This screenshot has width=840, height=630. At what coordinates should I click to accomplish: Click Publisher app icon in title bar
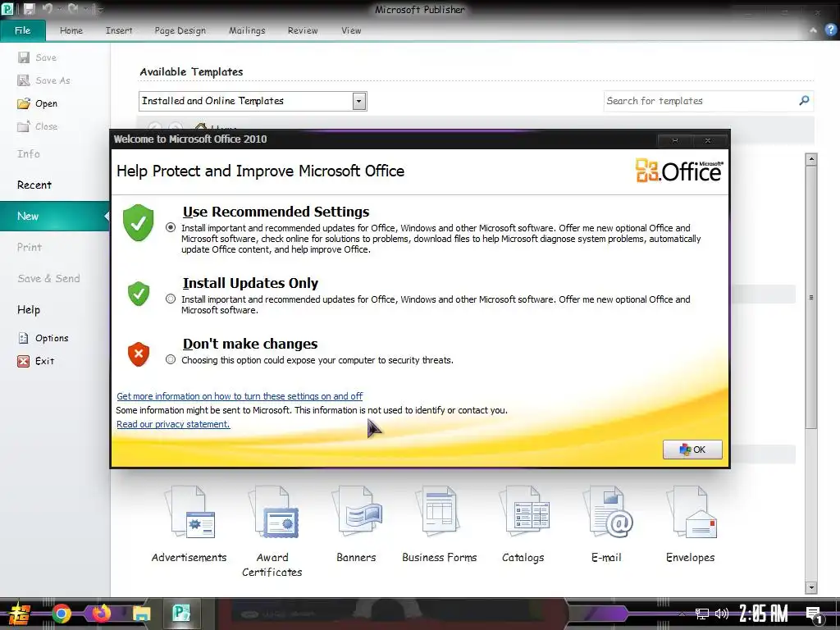7,9
